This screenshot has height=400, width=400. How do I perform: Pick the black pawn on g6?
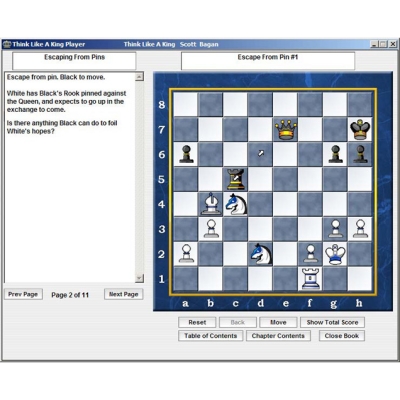[335, 154]
